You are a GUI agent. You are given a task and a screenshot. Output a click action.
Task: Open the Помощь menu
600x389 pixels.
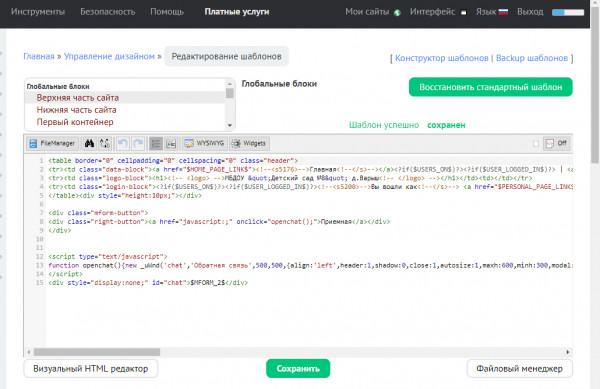pyautogui.click(x=167, y=12)
